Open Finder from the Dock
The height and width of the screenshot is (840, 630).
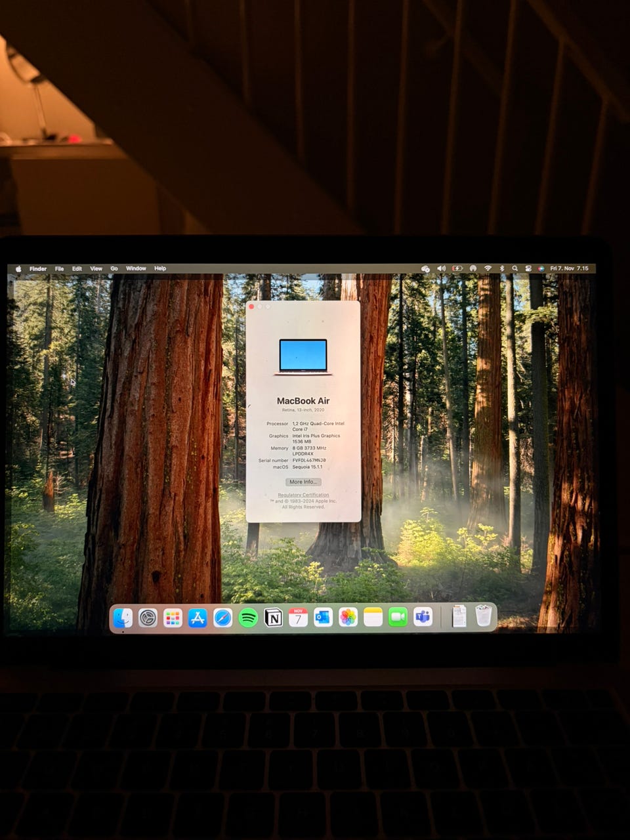[x=123, y=618]
